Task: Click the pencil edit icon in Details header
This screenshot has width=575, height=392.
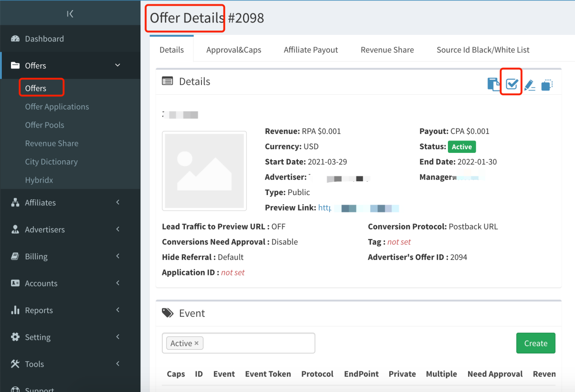Action: [530, 85]
